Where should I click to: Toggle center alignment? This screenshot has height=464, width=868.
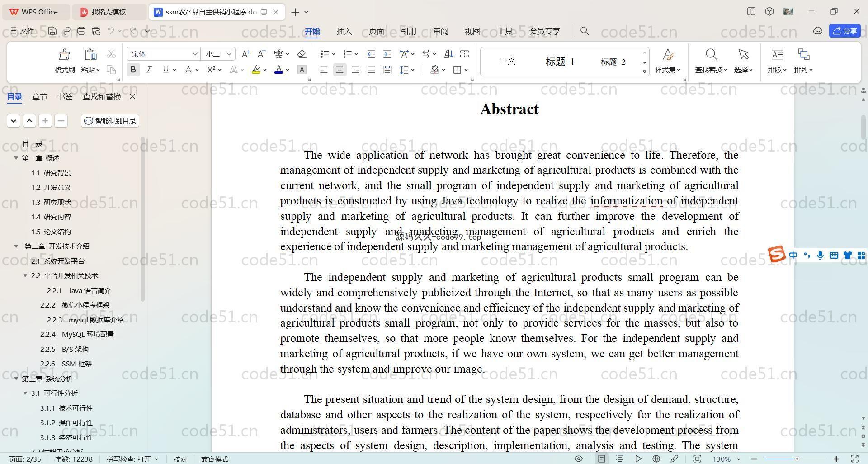coord(340,70)
